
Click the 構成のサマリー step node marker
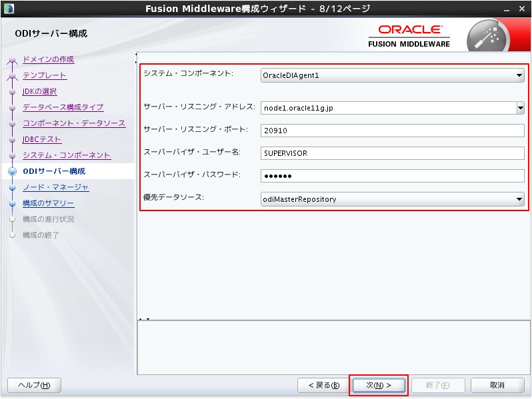pos(13,203)
